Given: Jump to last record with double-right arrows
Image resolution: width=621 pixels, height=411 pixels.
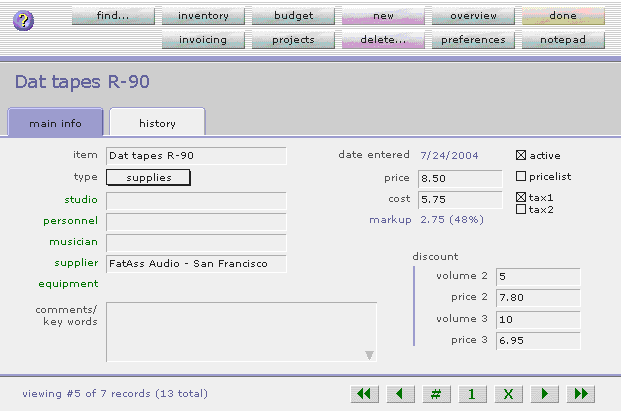Looking at the screenshot, I should tap(581, 394).
